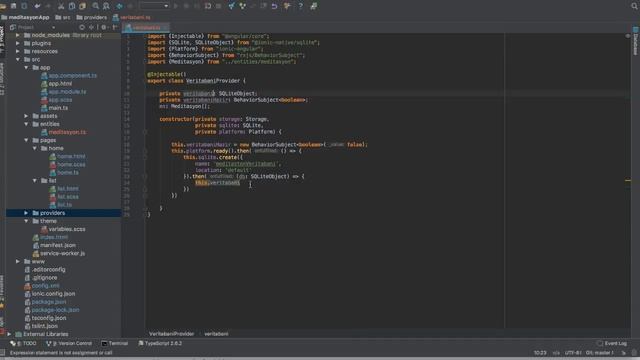640x360 pixels.
Task: Select meditasyon.ts file
Action: click(x=64, y=132)
